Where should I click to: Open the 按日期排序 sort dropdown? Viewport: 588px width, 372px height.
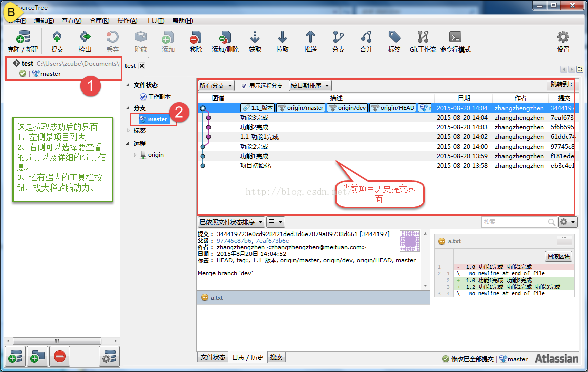310,86
